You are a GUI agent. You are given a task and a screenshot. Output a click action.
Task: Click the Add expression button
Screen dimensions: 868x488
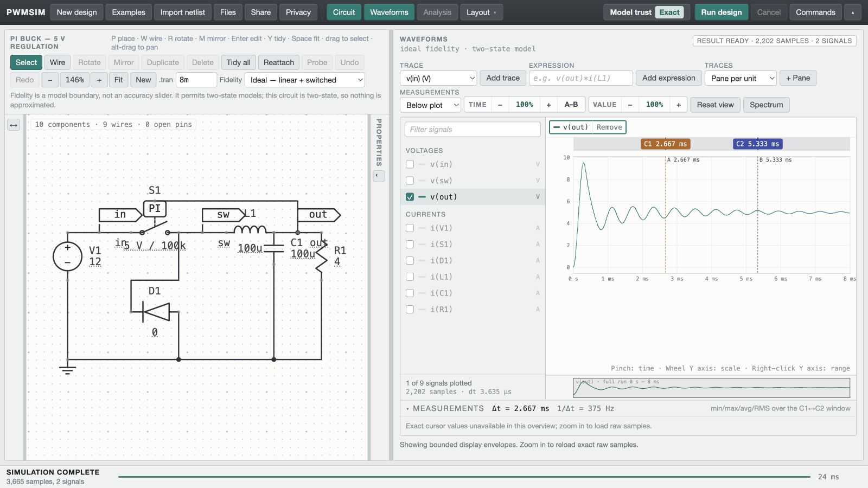point(669,78)
